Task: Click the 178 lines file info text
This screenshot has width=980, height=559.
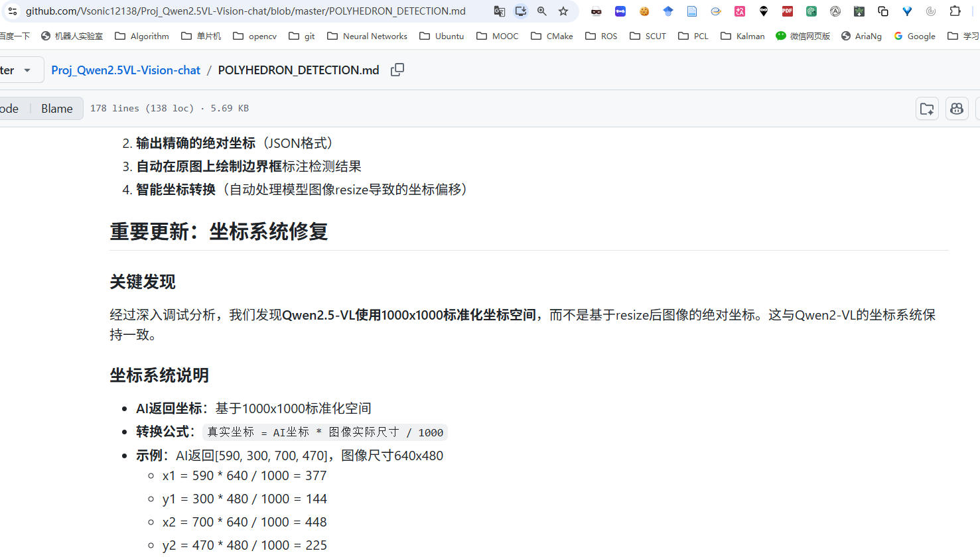Action: click(x=169, y=108)
